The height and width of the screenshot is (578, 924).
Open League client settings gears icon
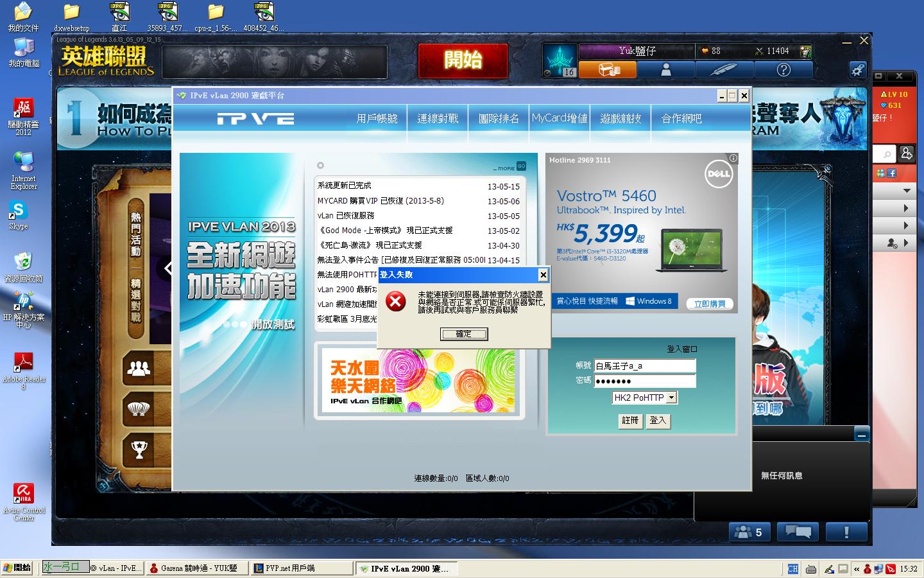click(x=858, y=69)
